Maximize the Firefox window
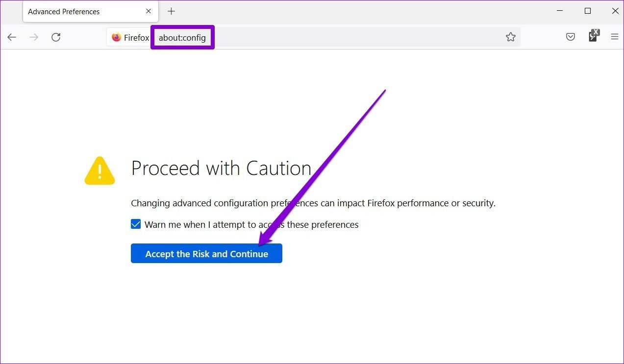The image size is (624, 364). (588, 11)
